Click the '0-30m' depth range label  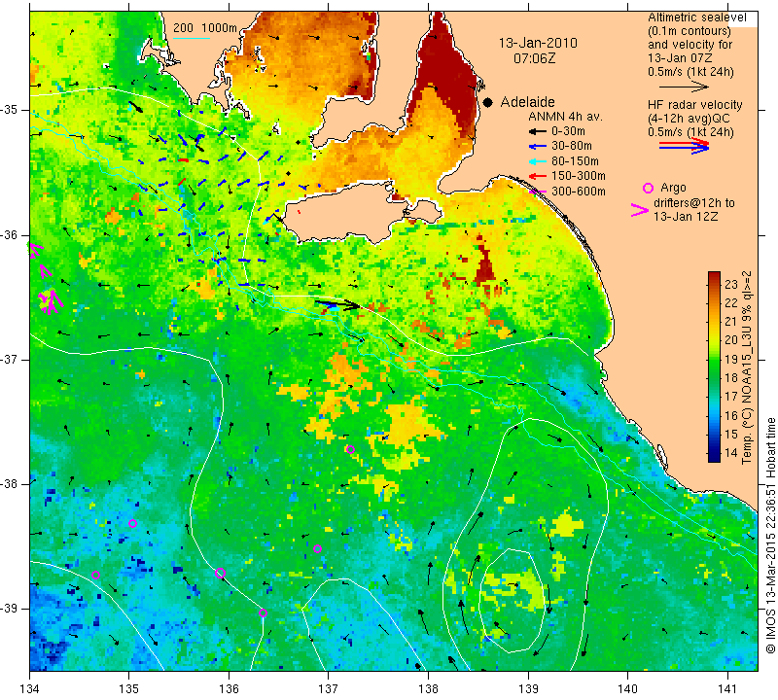pos(568,131)
